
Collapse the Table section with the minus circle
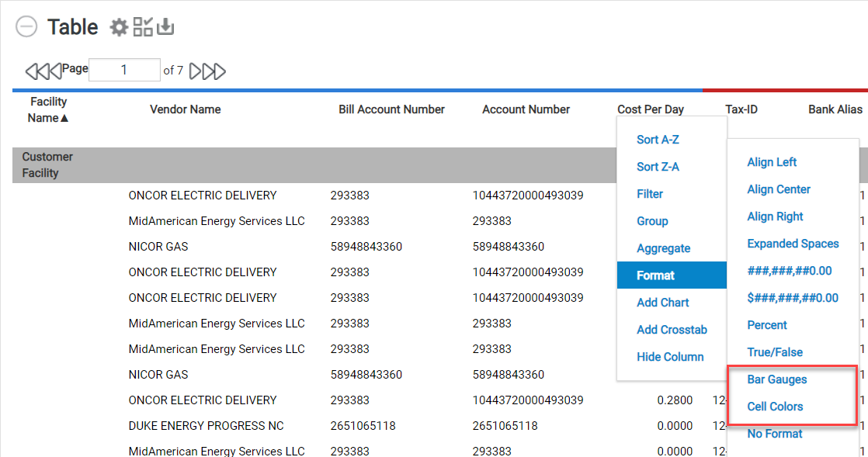pyautogui.click(x=26, y=26)
